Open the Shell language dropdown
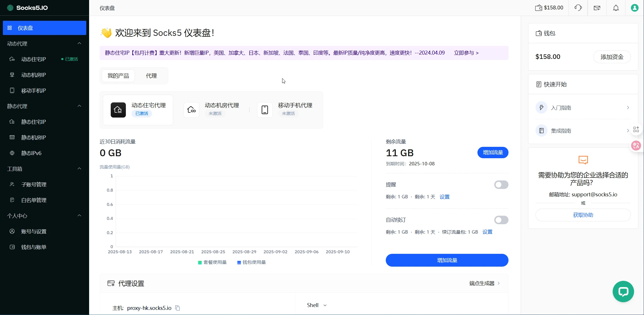Image resolution: width=644 pixels, height=315 pixels. (x=317, y=305)
